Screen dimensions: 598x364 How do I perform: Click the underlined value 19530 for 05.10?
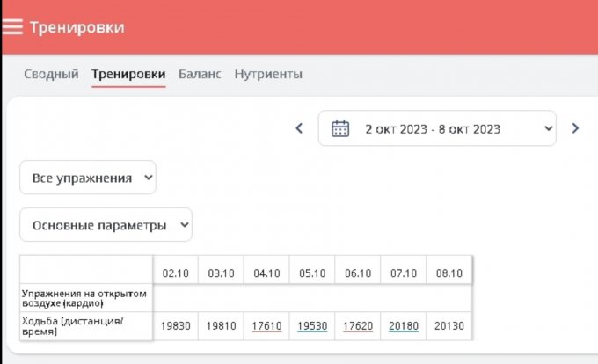312,326
